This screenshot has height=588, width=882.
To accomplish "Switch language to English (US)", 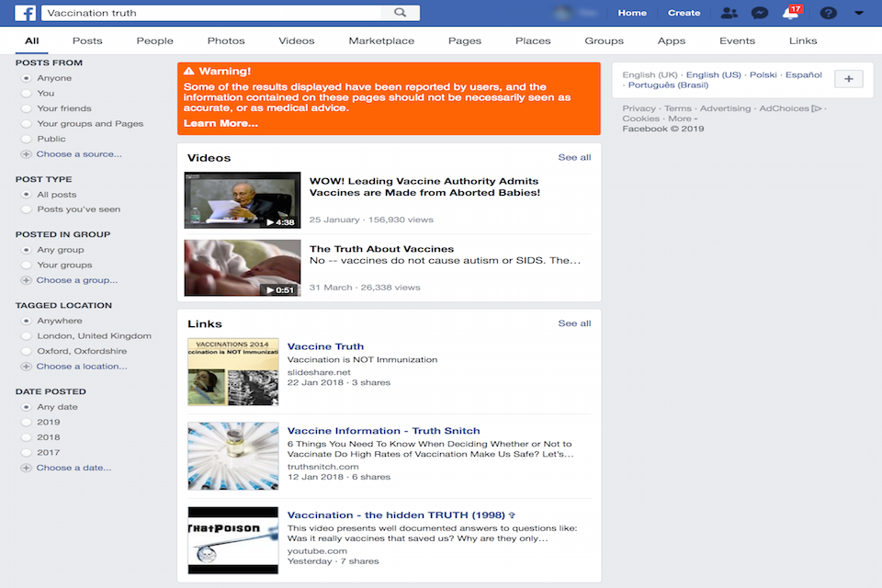I will 713,74.
